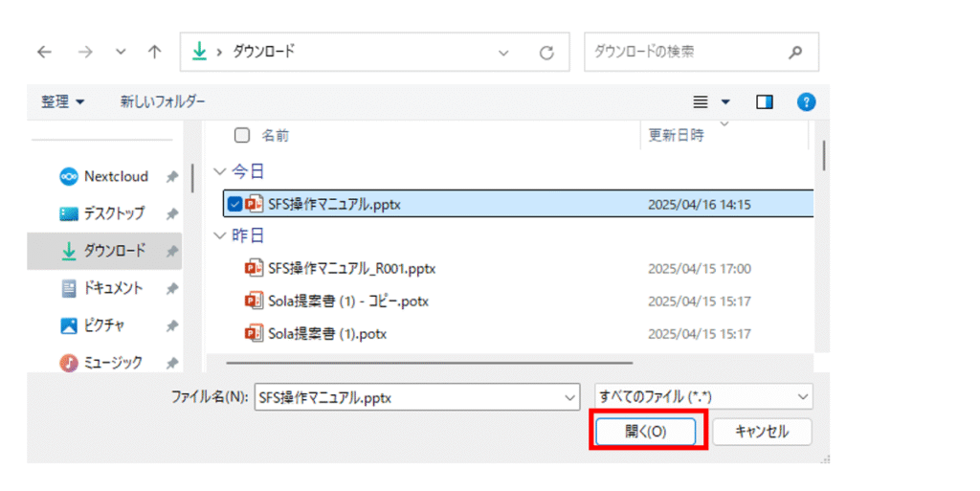
Task: Uncheck the SFS操作マニュアル.pptx checkbox
Action: click(234, 204)
